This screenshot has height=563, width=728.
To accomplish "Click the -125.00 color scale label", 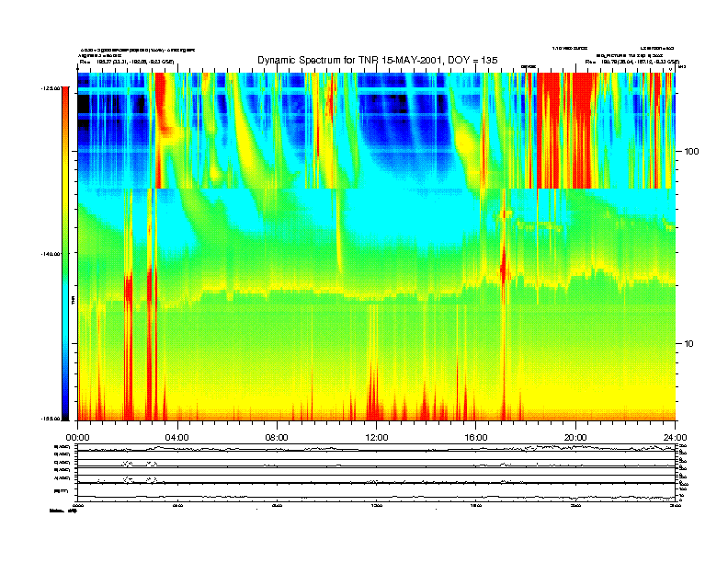I will click(x=51, y=87).
